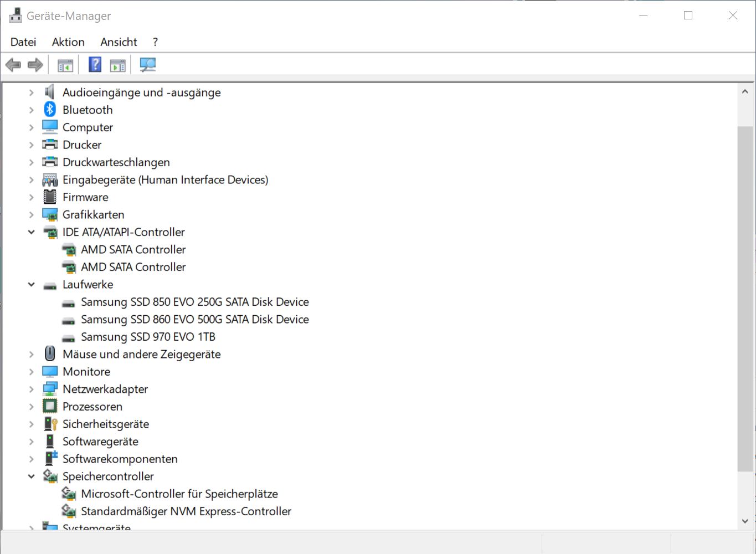Click the Back arrow toolbar icon

(x=13, y=65)
